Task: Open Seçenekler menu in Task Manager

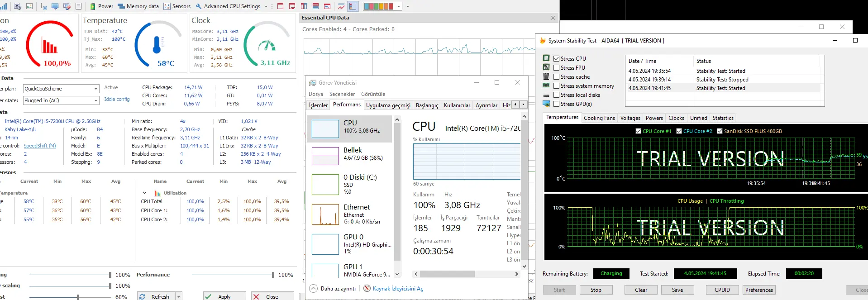Action: (342, 94)
